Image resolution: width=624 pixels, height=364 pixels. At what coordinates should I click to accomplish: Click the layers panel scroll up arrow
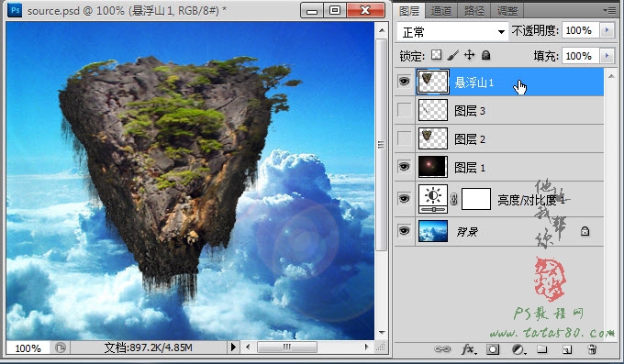coord(611,76)
